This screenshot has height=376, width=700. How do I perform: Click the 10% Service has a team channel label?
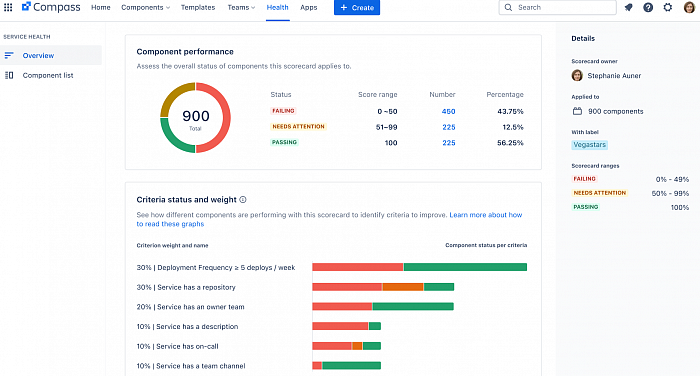(191, 366)
